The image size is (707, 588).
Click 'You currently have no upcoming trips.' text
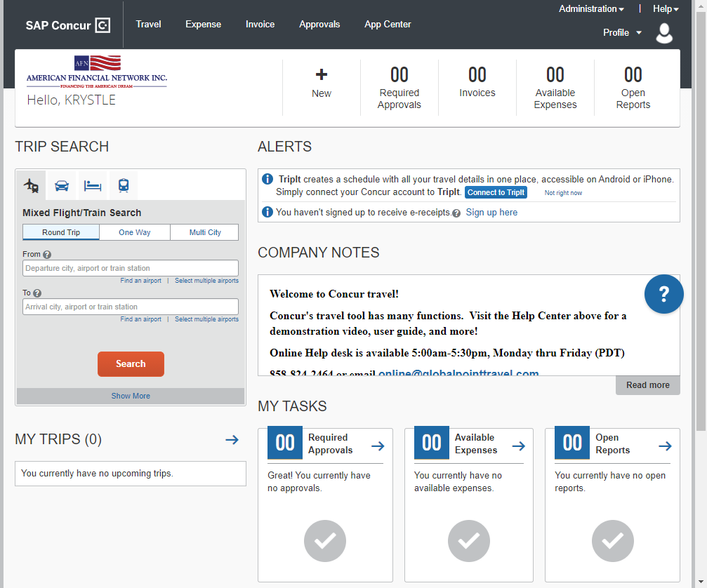97,473
